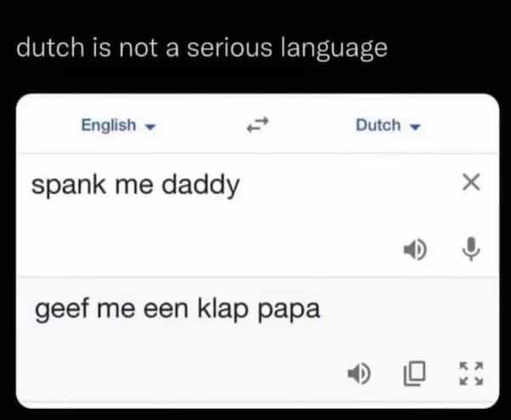This screenshot has width=511, height=420.
Task: Start voice input with the microphone
Action: pyautogui.click(x=469, y=251)
